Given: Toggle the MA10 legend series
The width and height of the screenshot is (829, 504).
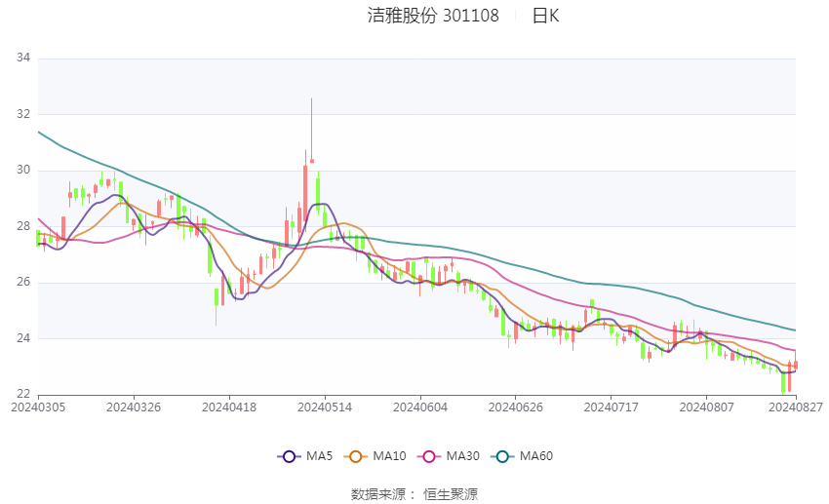Looking at the screenshot, I should point(375,456).
